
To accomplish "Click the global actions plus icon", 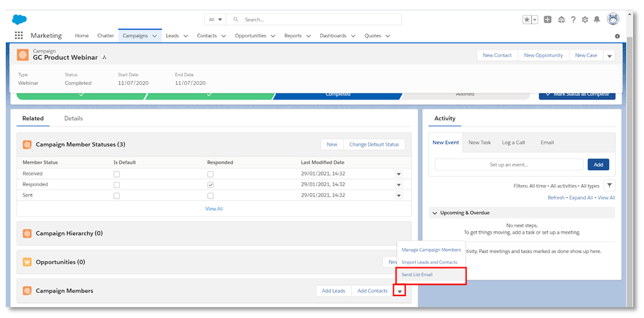I will tap(548, 19).
